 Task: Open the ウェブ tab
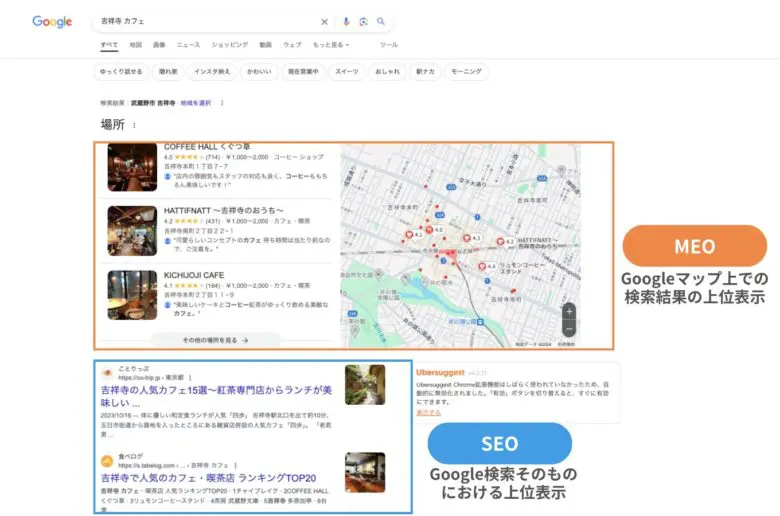click(292, 45)
